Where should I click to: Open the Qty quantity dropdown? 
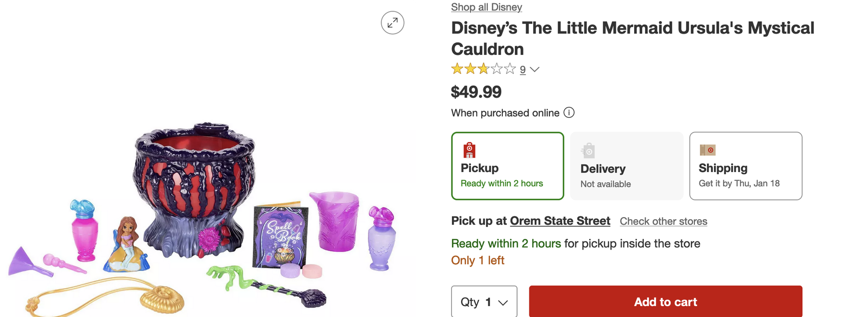484,302
